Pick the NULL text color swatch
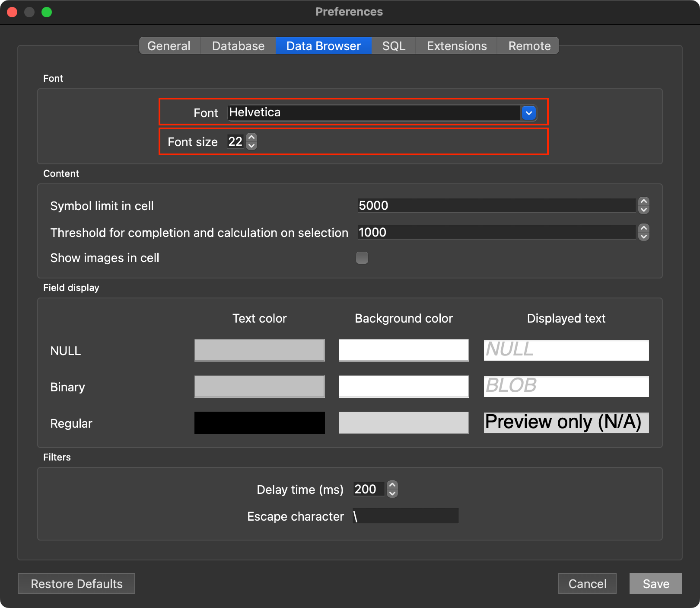This screenshot has width=700, height=608. [x=259, y=350]
